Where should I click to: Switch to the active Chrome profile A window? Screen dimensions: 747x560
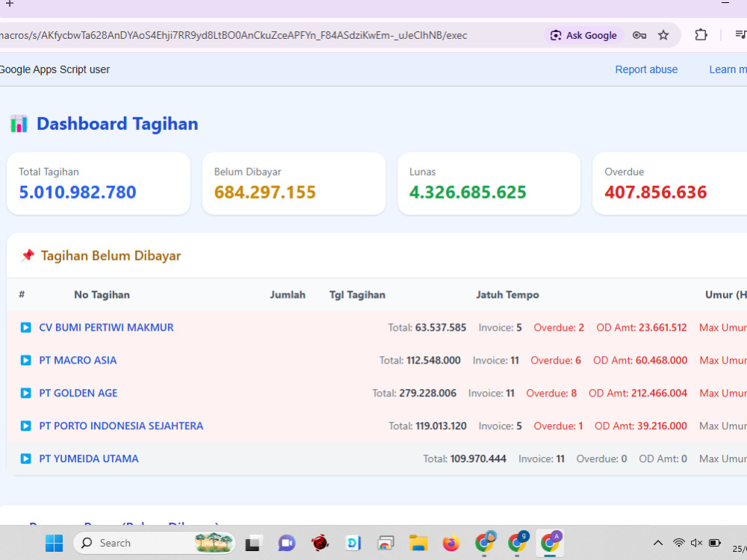[551, 542]
